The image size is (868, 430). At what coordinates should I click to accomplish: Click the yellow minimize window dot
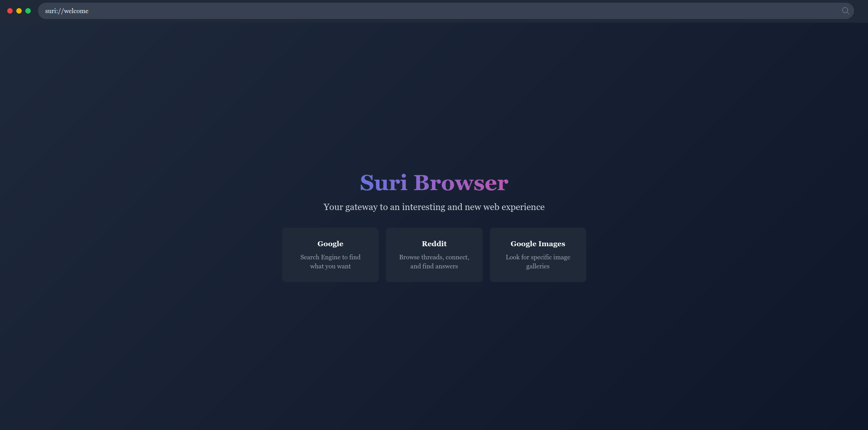pyautogui.click(x=19, y=11)
